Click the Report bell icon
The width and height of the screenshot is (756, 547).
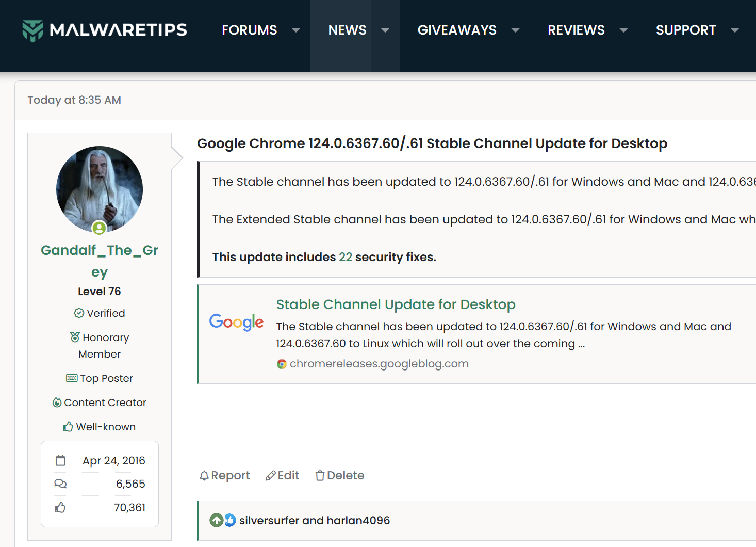[204, 476]
